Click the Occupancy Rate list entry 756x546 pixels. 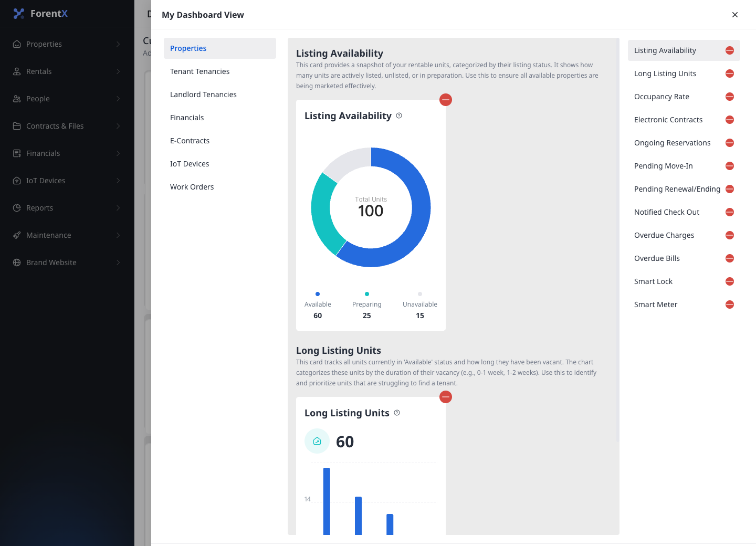point(684,97)
